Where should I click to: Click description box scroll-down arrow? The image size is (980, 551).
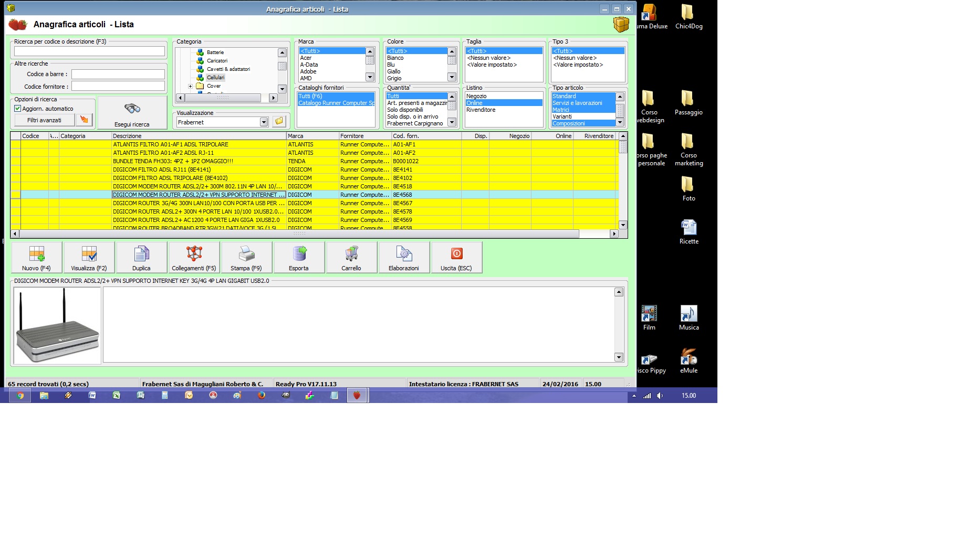point(619,357)
